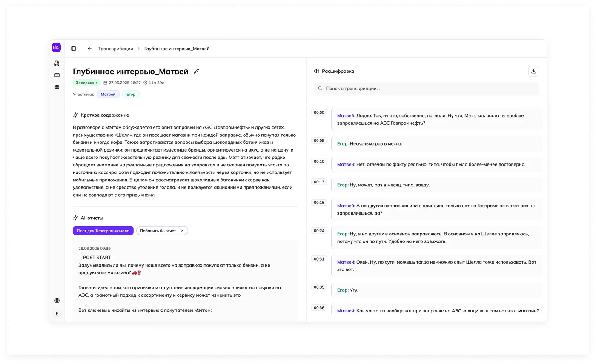Click the Матвей participant tag
The width and height of the screenshot is (596, 364).
[108, 94]
